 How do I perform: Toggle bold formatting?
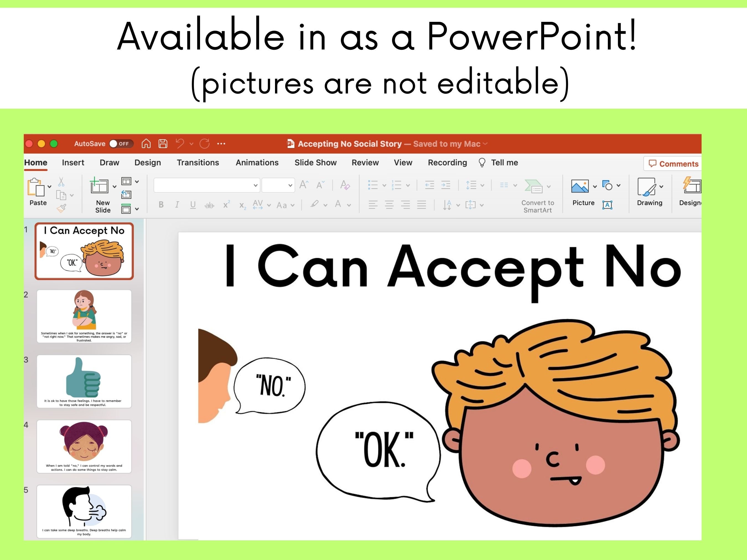coord(161,205)
